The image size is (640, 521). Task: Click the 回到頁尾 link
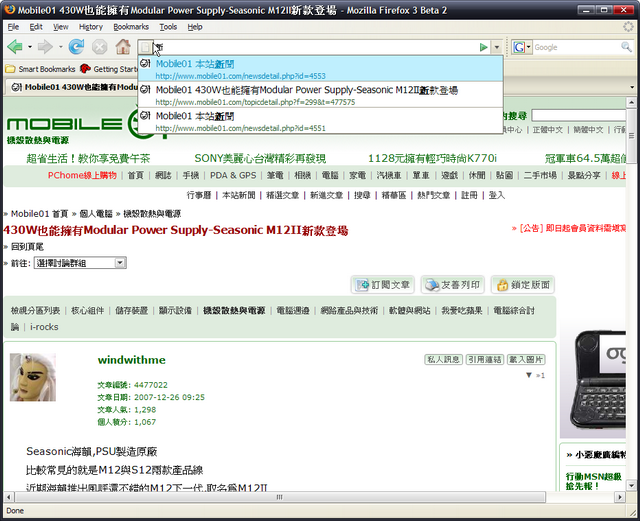tap(27, 247)
